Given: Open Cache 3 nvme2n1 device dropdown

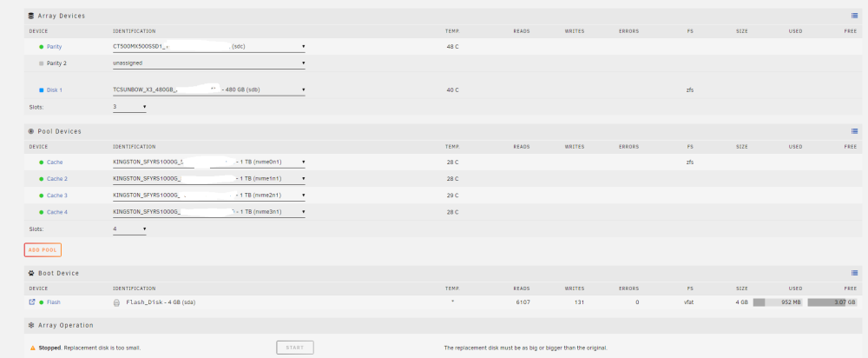Looking at the screenshot, I should [x=208, y=196].
